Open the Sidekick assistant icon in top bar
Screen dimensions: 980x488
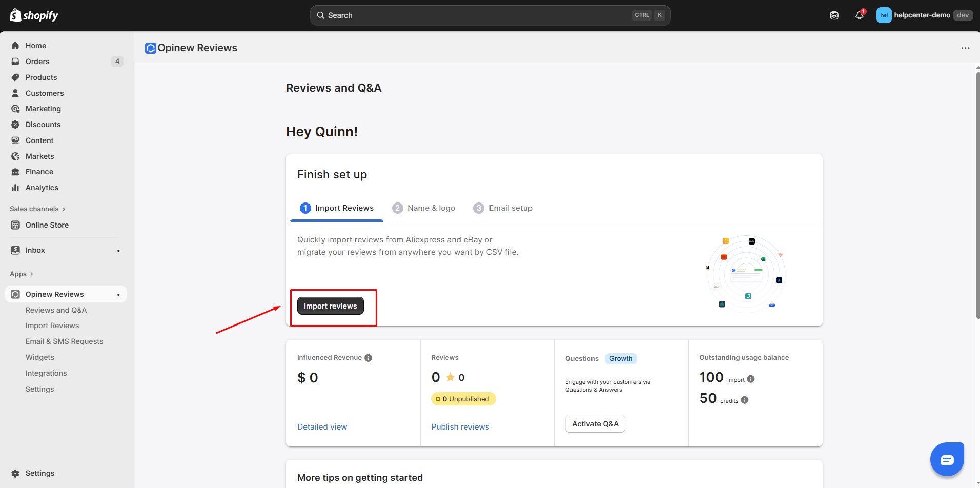[834, 15]
